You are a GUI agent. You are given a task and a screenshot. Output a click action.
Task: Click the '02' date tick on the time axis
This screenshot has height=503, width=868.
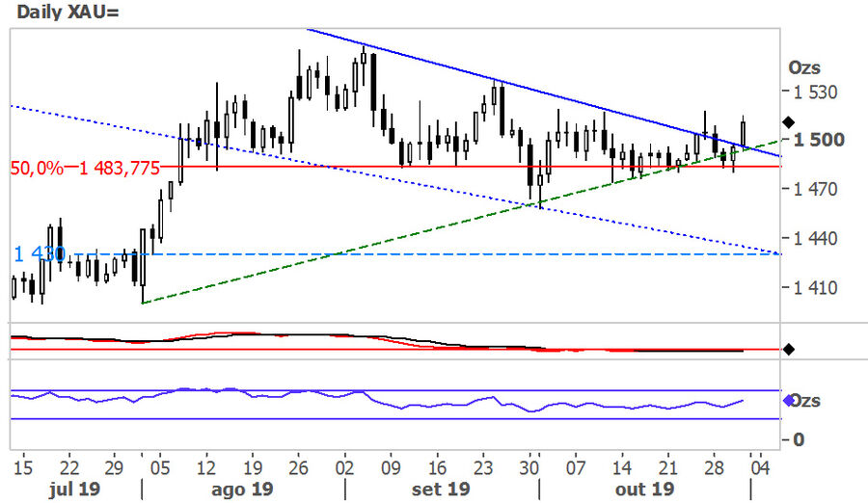coord(344,468)
